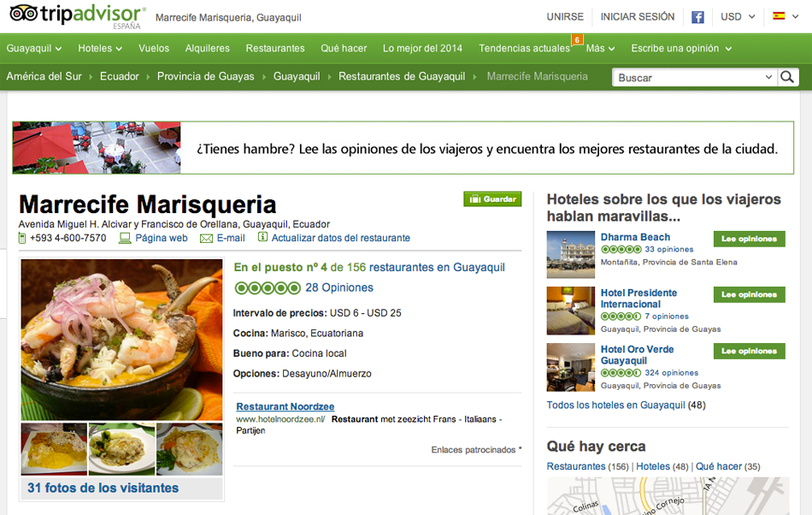The image size is (812, 515).
Task: Open Restaurantes in the navigation bar
Action: [x=275, y=48]
